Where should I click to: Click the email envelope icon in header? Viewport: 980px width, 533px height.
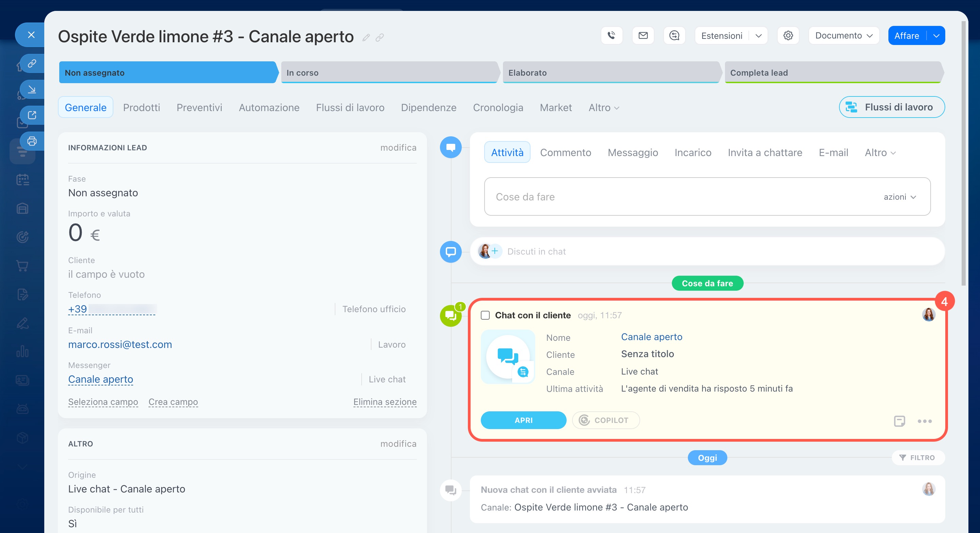coord(643,35)
